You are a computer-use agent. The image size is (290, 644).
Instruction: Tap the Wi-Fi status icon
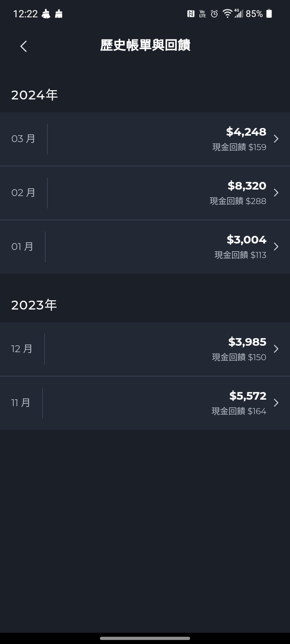[x=228, y=14]
